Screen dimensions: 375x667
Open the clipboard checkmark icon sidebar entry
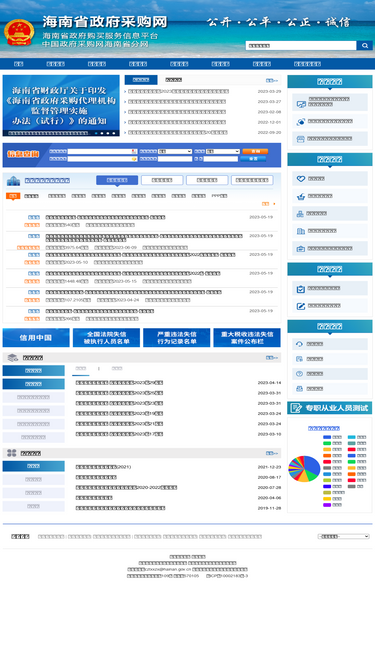330,288
